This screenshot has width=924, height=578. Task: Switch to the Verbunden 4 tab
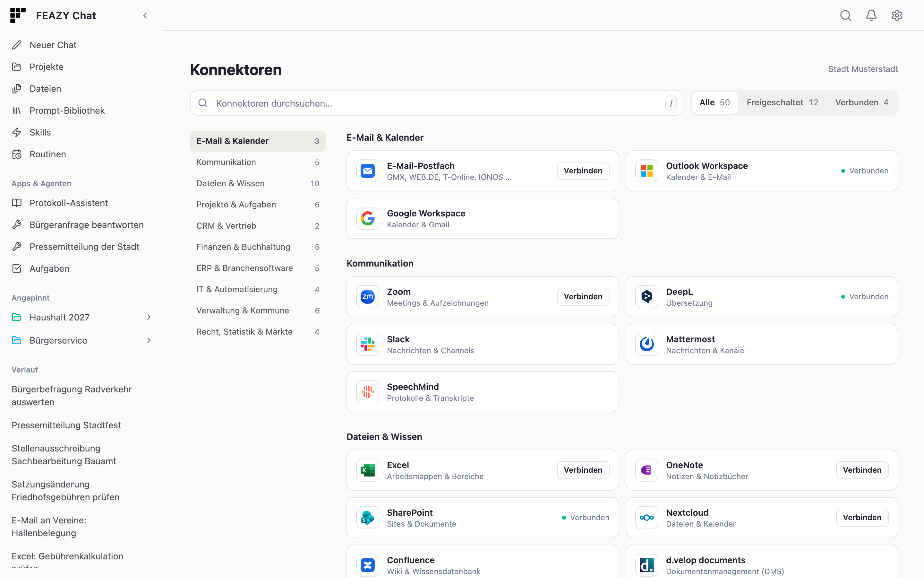click(x=862, y=102)
